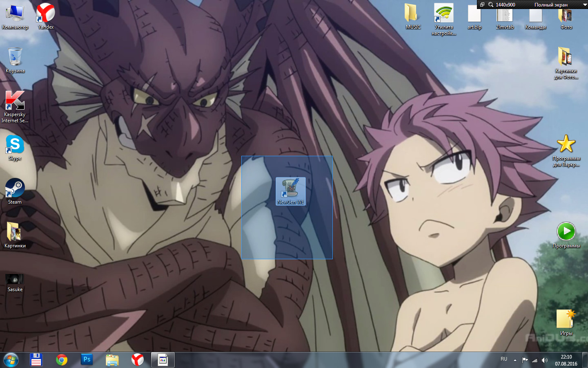
Task: Click the Show desktop button strip
Action: point(585,360)
